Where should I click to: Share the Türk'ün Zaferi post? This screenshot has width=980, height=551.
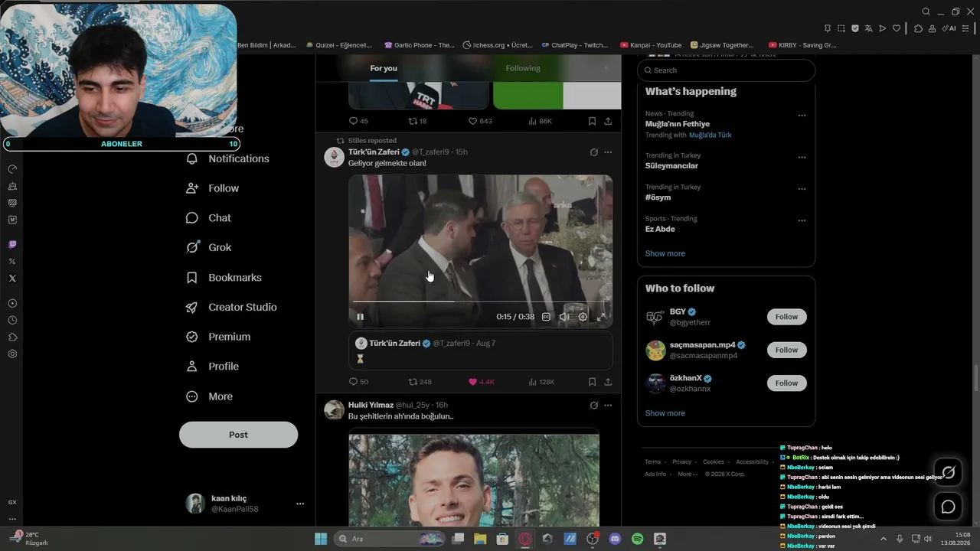[608, 382]
